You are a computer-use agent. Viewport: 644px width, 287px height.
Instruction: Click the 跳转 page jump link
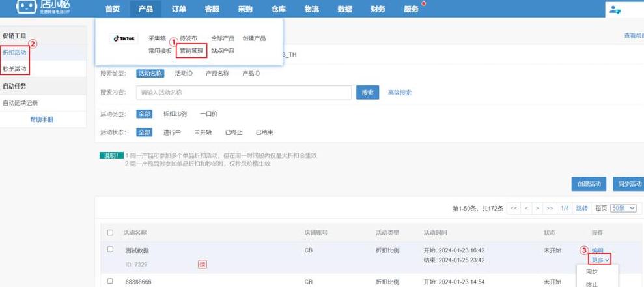[x=581, y=208]
